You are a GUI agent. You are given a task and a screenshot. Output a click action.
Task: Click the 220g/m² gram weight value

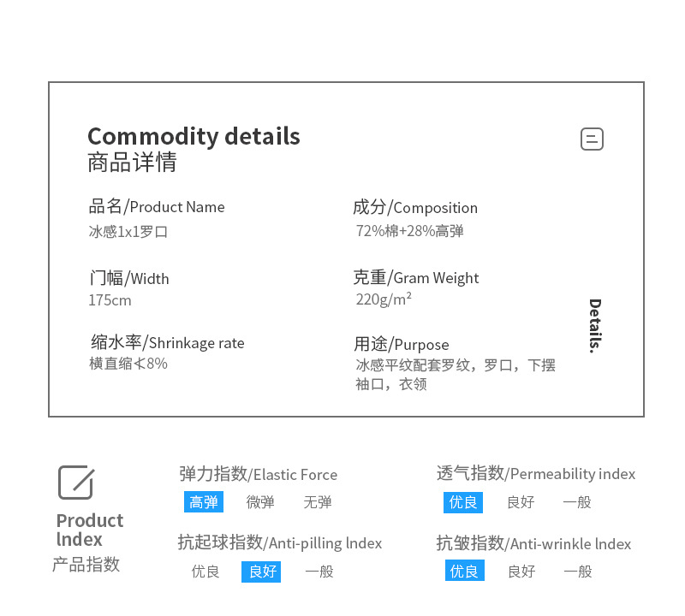point(384,299)
